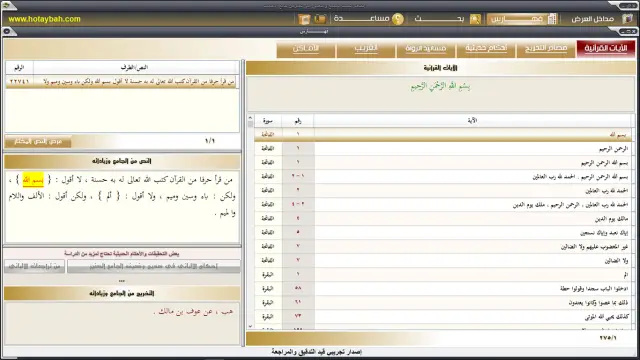
Task: Click the الرقم column header in left table
Action: [19, 67]
